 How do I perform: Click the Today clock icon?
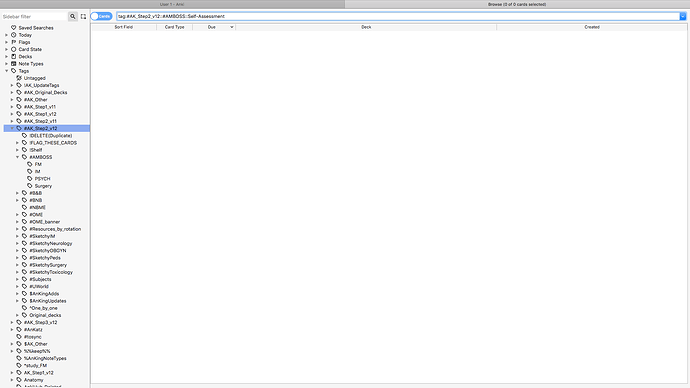click(14, 35)
